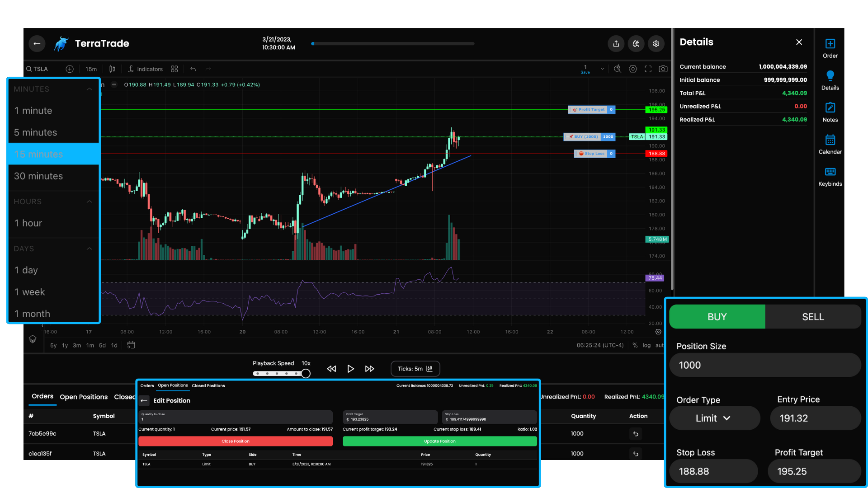Image resolution: width=868 pixels, height=488 pixels.
Task: Toggle log scale on chart
Action: pyautogui.click(x=646, y=345)
